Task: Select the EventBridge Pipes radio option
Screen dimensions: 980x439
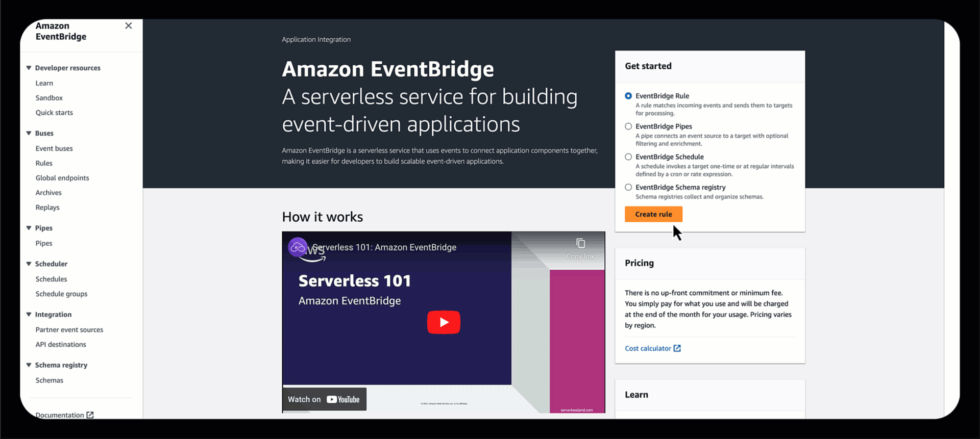Action: 628,126
